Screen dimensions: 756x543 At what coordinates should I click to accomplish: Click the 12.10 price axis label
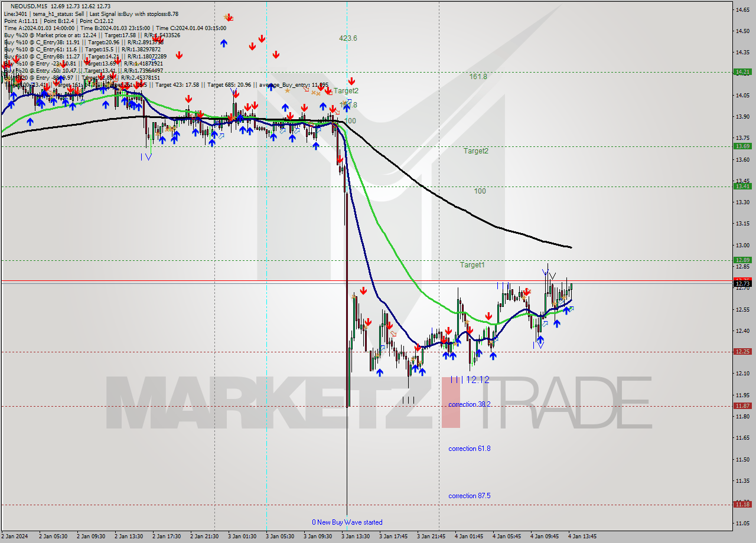pyautogui.click(x=742, y=374)
